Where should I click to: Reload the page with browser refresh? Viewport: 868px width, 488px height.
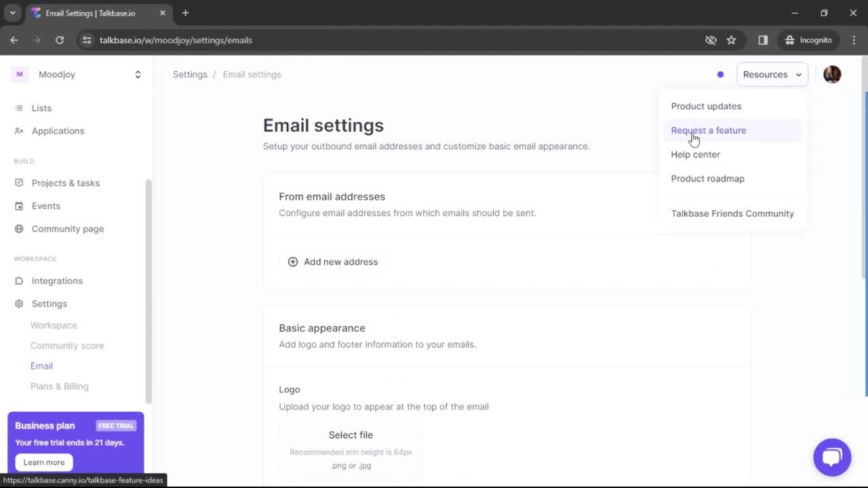pyautogui.click(x=60, y=40)
